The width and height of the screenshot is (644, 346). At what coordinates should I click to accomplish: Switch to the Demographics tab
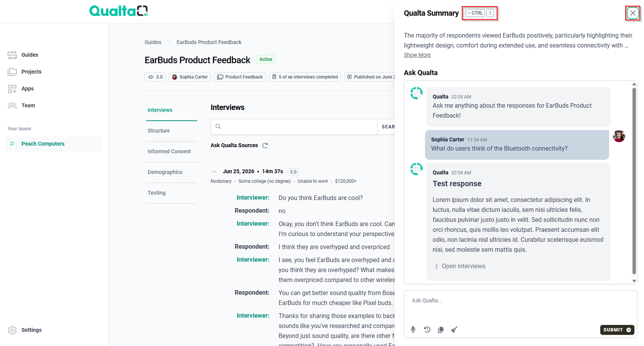pyautogui.click(x=165, y=172)
